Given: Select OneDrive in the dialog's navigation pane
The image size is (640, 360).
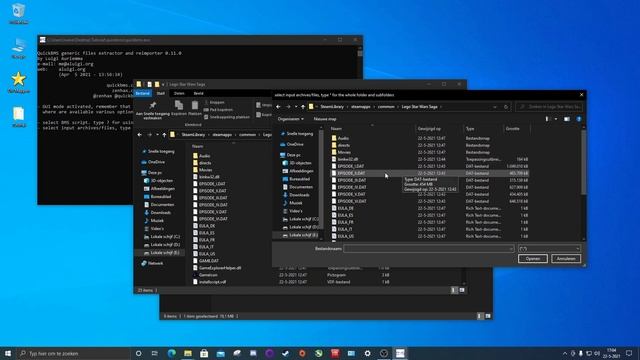Looking at the screenshot, I should [x=292, y=144].
